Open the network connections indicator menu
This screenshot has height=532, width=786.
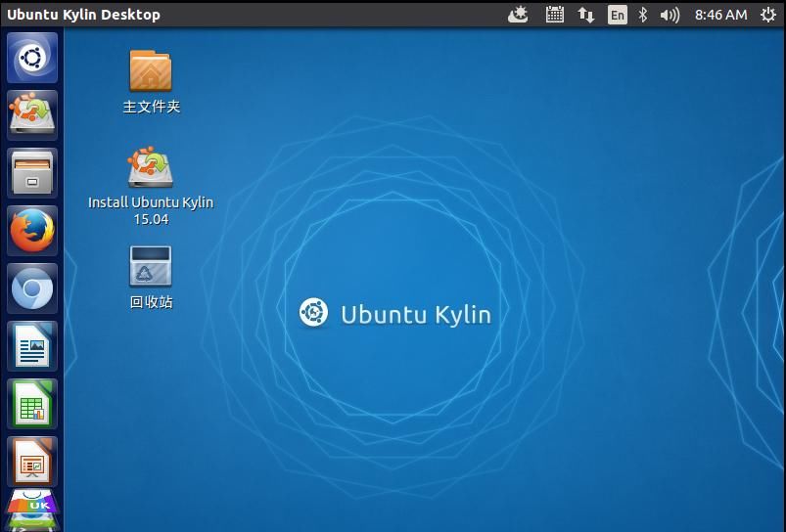click(x=586, y=15)
